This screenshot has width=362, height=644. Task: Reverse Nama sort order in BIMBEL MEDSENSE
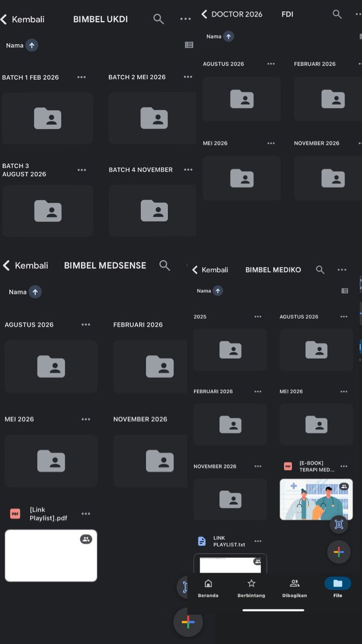(x=35, y=292)
